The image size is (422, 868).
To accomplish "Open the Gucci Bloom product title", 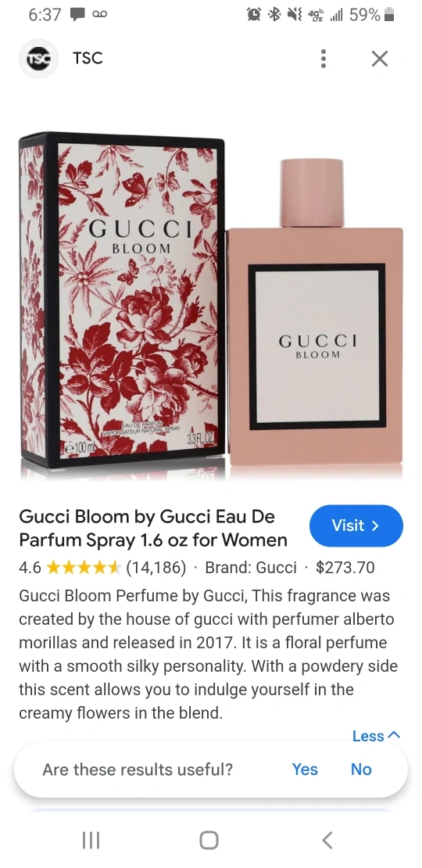I will pyautogui.click(x=153, y=528).
